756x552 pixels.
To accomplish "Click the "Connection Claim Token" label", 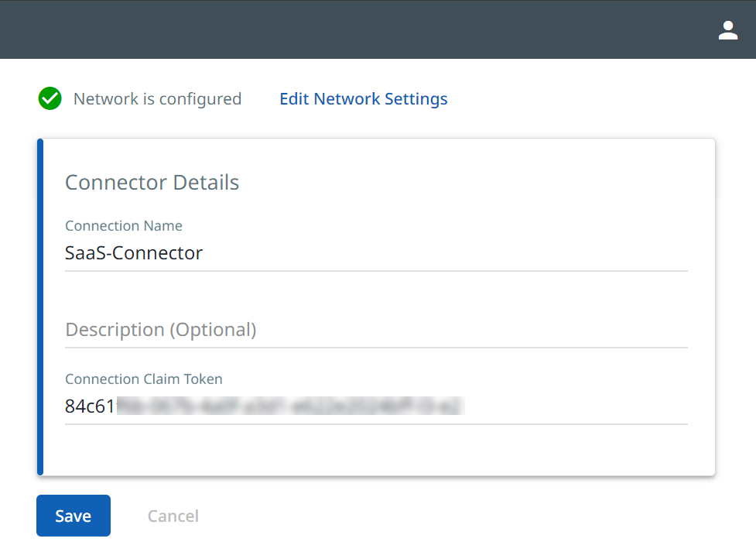I will coord(144,379).
